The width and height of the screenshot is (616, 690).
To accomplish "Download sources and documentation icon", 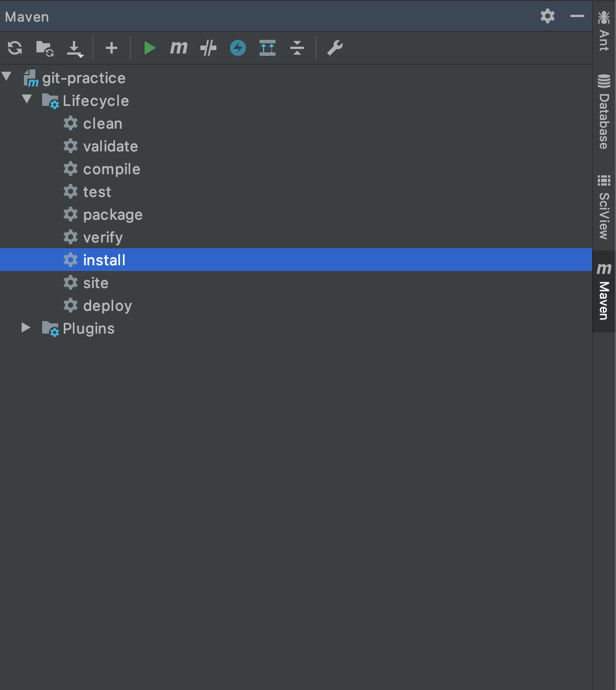I will pos(75,48).
